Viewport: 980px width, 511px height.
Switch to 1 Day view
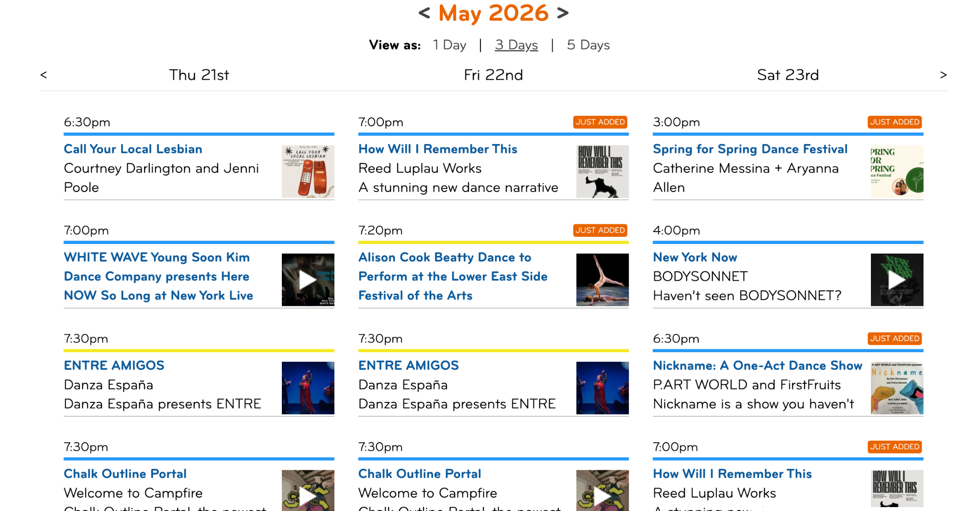449,45
